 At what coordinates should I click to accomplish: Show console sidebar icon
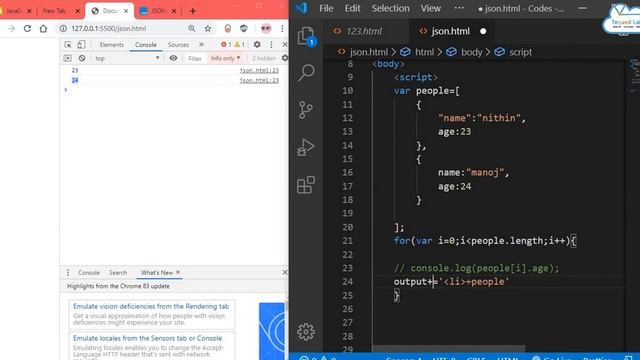point(67,58)
